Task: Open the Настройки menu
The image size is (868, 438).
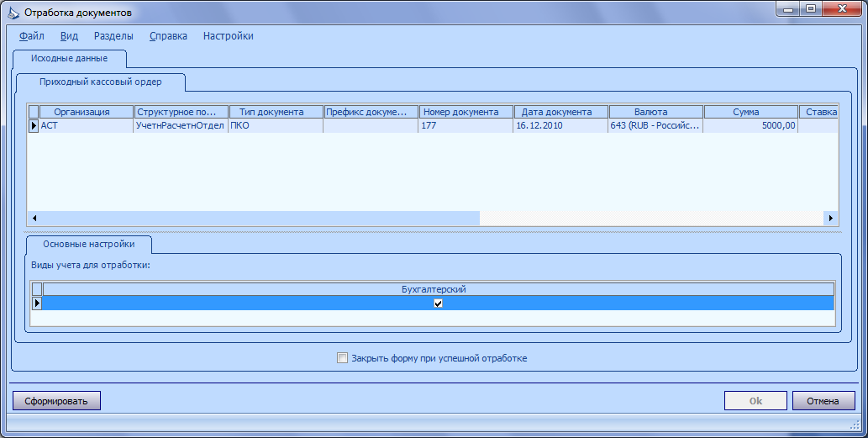Action: click(228, 36)
